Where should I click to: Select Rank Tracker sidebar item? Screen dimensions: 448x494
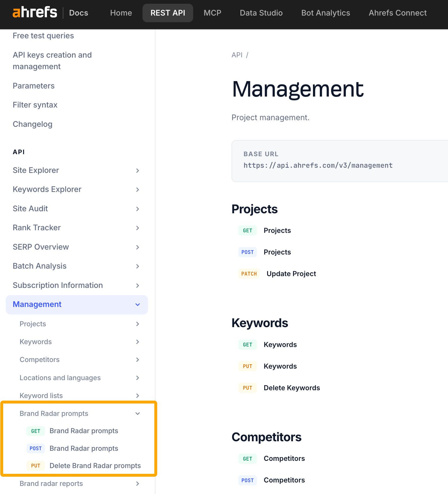37,228
